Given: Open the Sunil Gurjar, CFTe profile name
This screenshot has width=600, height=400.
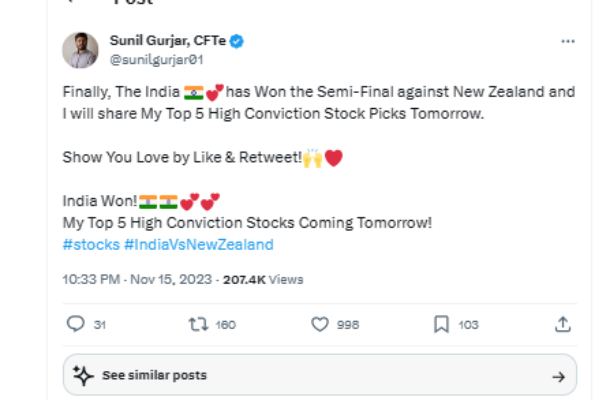Looking at the screenshot, I should coord(166,41).
